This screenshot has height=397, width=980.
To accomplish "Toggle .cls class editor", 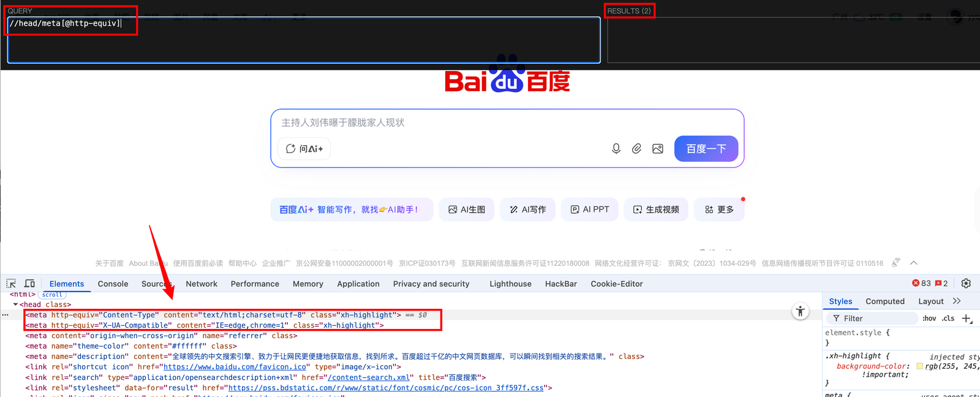I will coord(948,319).
